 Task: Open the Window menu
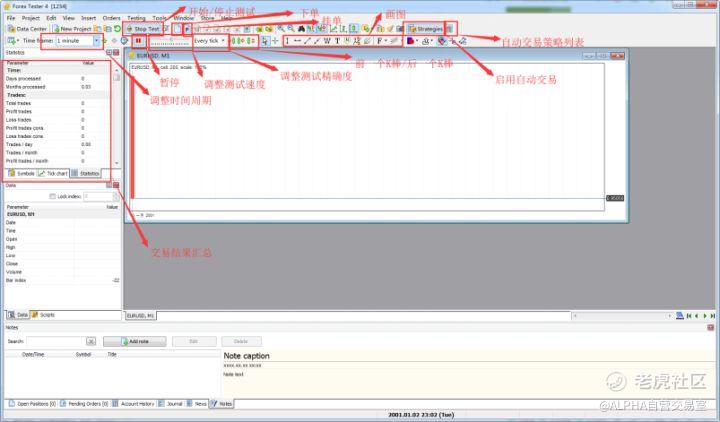(x=184, y=18)
